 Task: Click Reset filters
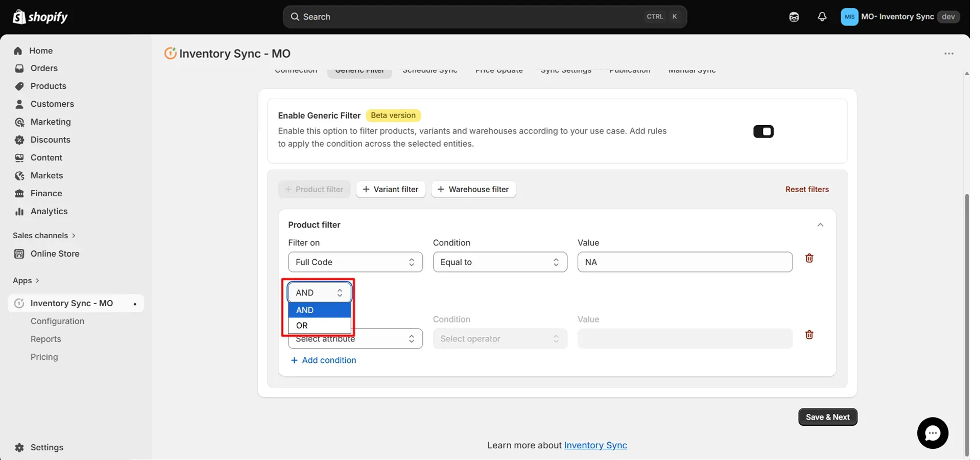coord(807,189)
